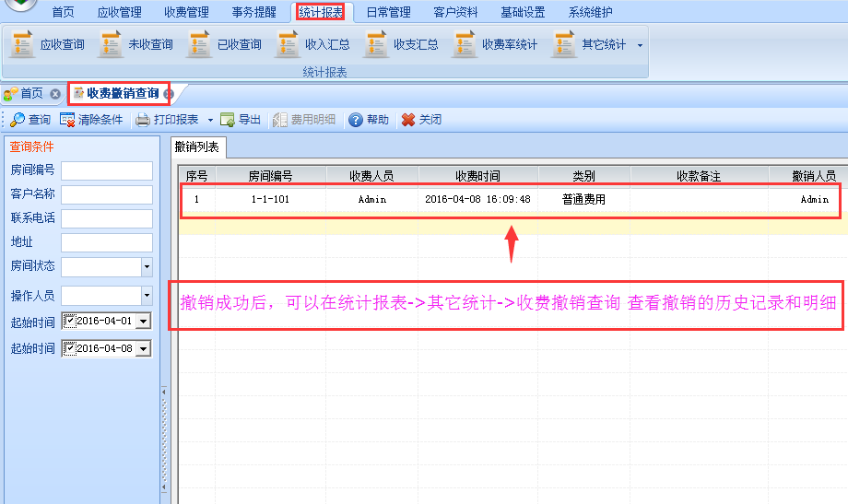Image resolution: width=848 pixels, height=504 pixels.
Task: Click the 客户名称 input field
Action: pos(107,194)
